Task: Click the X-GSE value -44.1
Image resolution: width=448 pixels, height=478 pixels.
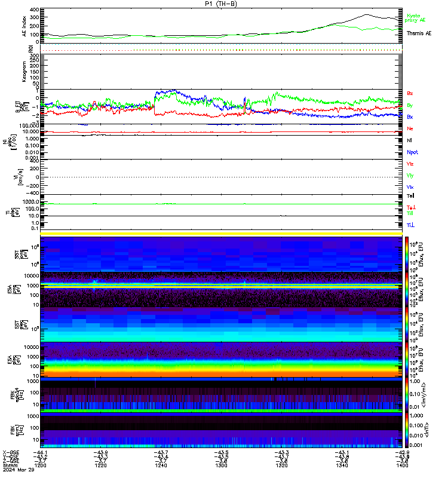Action: pos(40,453)
